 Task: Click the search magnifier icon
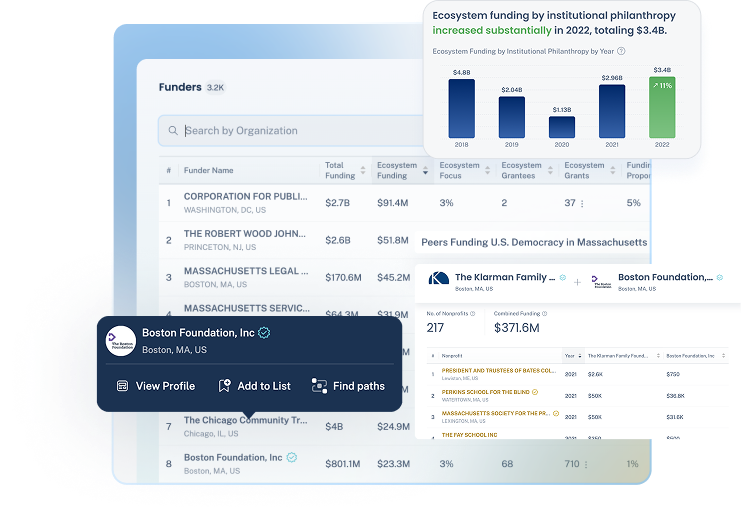tap(174, 131)
